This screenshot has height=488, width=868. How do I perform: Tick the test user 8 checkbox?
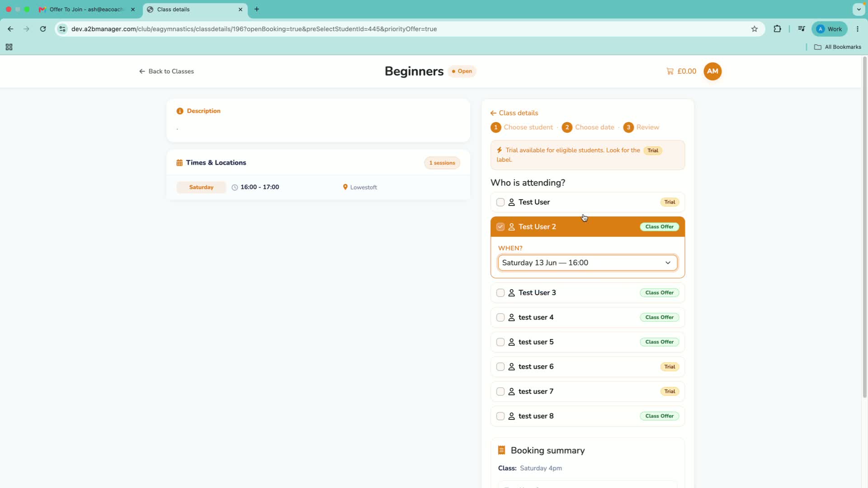[500, 416]
